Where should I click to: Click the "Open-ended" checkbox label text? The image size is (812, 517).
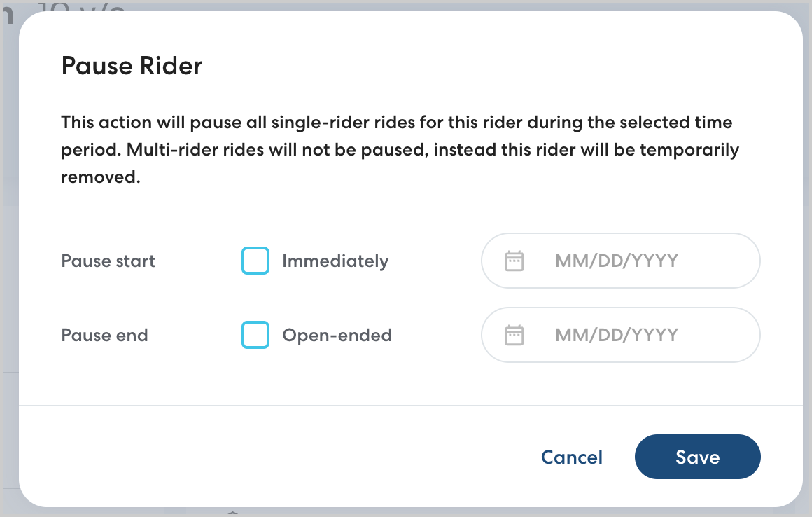(337, 336)
